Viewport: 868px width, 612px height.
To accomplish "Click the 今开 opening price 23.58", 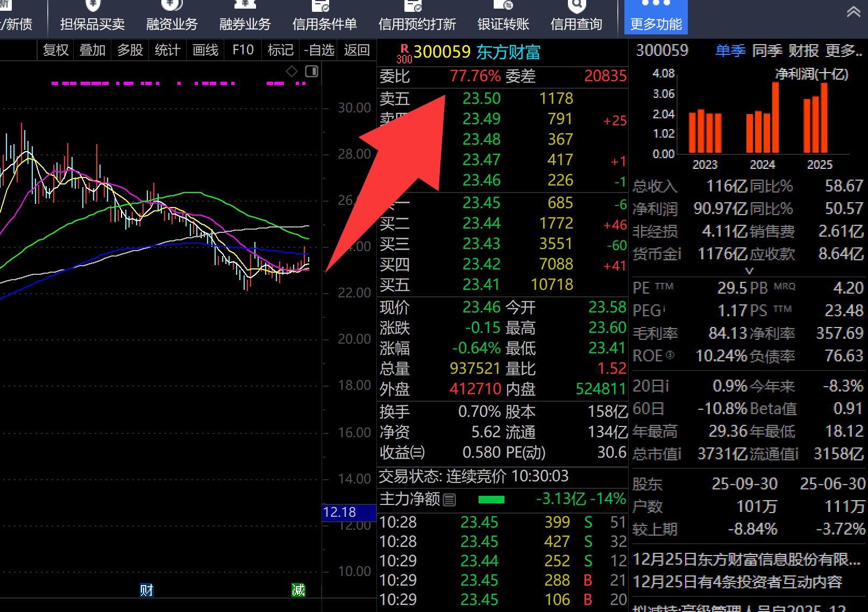I will point(607,307).
